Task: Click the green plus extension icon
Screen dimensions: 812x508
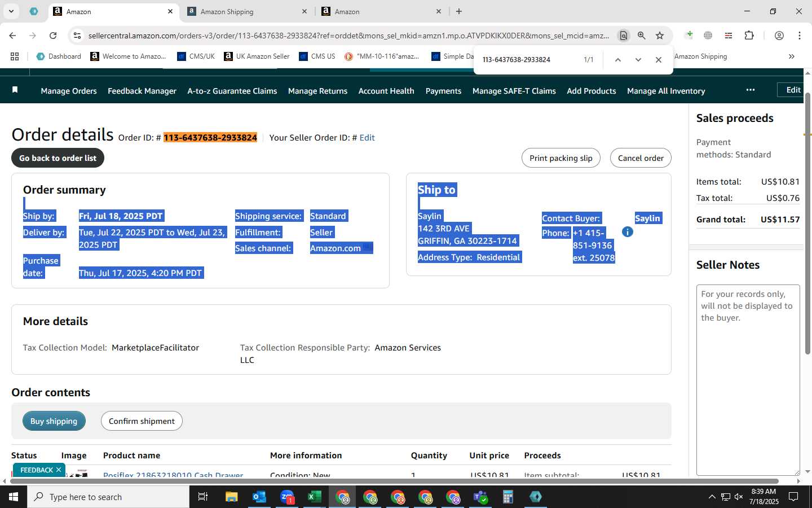Action: [x=689, y=36]
